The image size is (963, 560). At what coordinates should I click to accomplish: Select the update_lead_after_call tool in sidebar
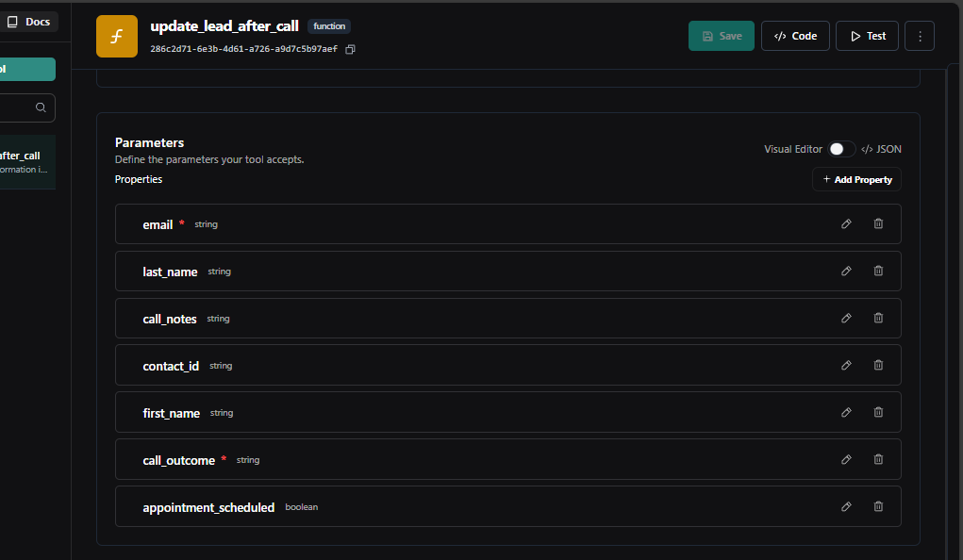pyautogui.click(x=24, y=162)
